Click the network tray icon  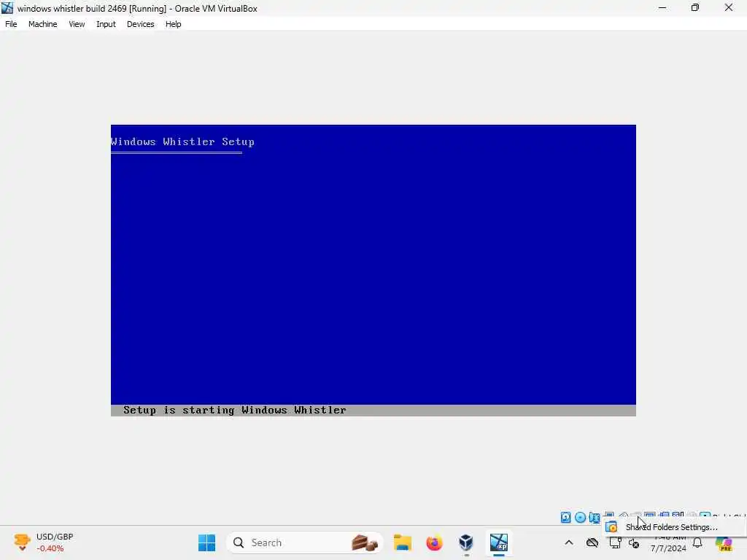pos(615,542)
